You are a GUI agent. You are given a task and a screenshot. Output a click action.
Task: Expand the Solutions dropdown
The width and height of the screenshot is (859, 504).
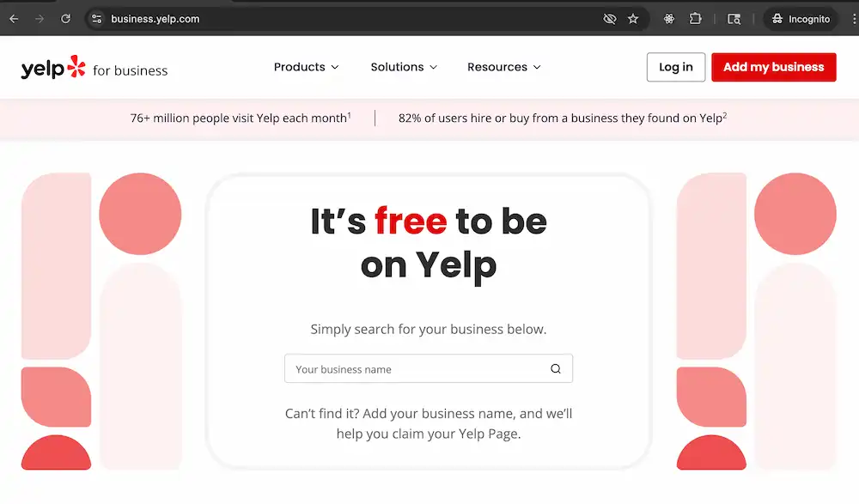coord(404,67)
